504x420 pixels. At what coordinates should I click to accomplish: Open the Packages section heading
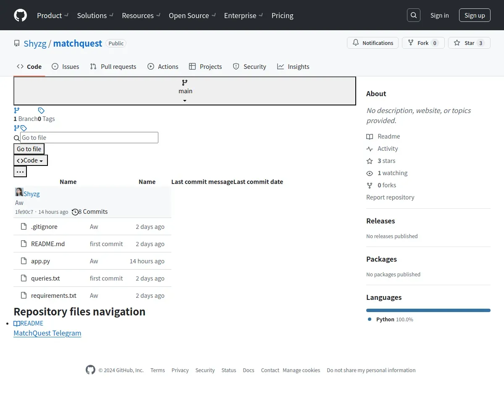pyautogui.click(x=381, y=259)
